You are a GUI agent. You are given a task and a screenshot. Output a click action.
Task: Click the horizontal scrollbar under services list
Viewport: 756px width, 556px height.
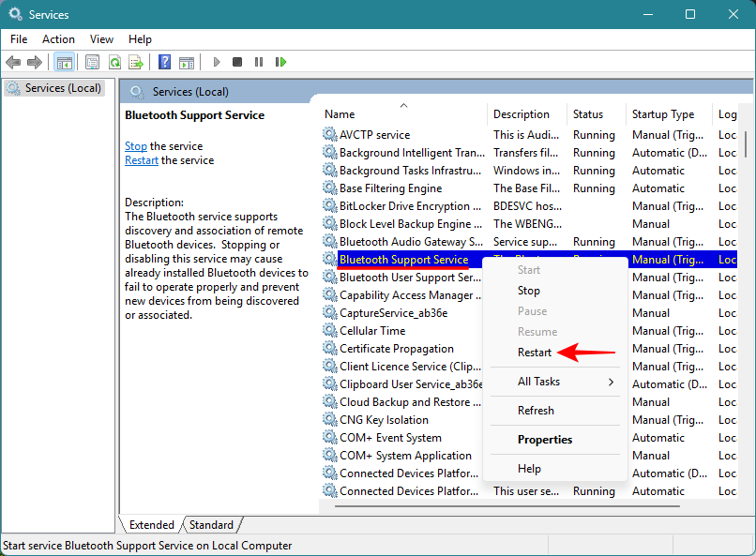(x=507, y=506)
